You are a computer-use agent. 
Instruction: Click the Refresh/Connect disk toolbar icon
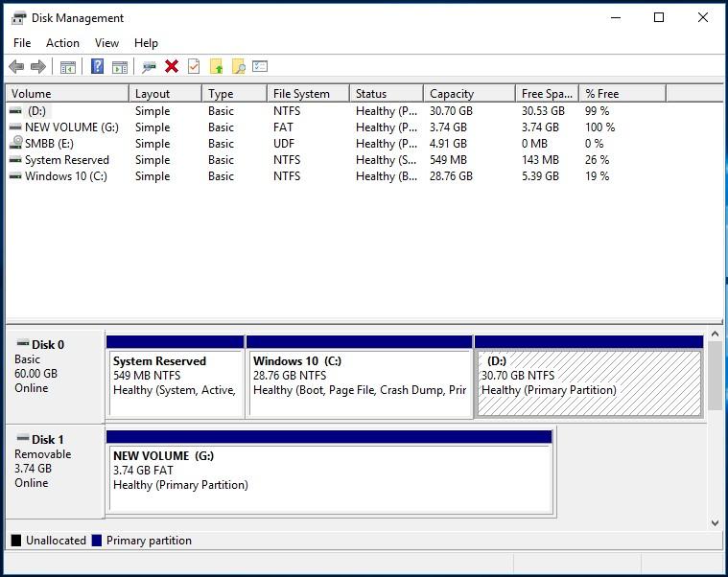click(x=149, y=67)
